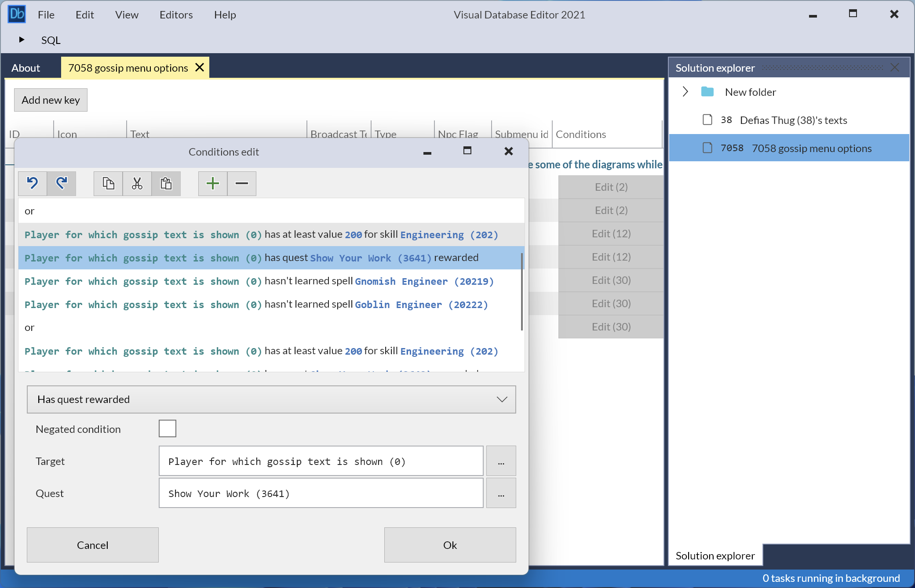Confirm condition changes with the Ok button
915x588 pixels.
coord(449,545)
